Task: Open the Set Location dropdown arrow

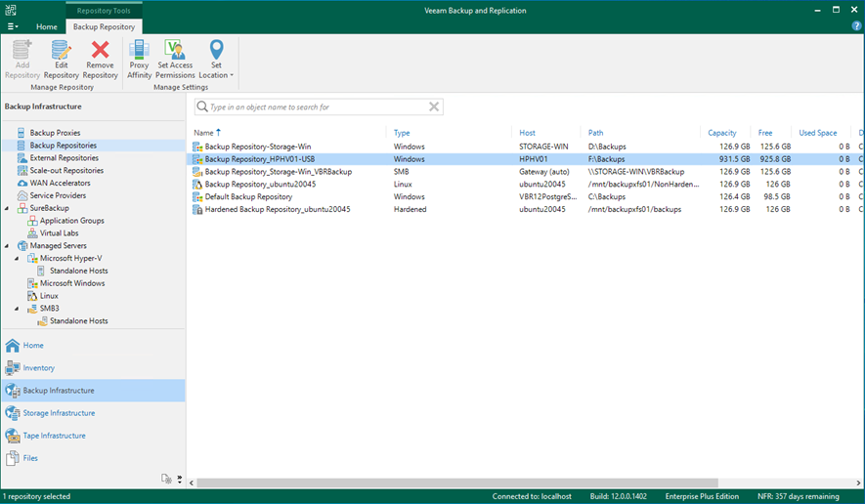Action: pyautogui.click(x=232, y=75)
